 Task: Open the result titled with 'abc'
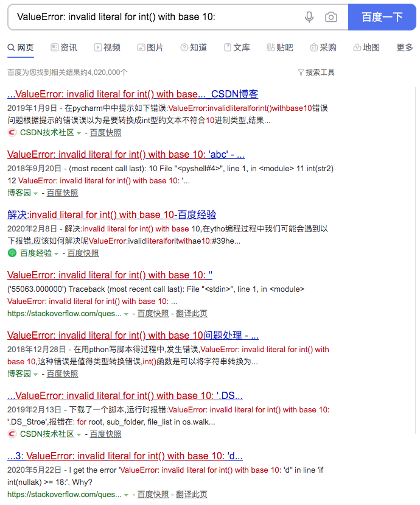126,154
